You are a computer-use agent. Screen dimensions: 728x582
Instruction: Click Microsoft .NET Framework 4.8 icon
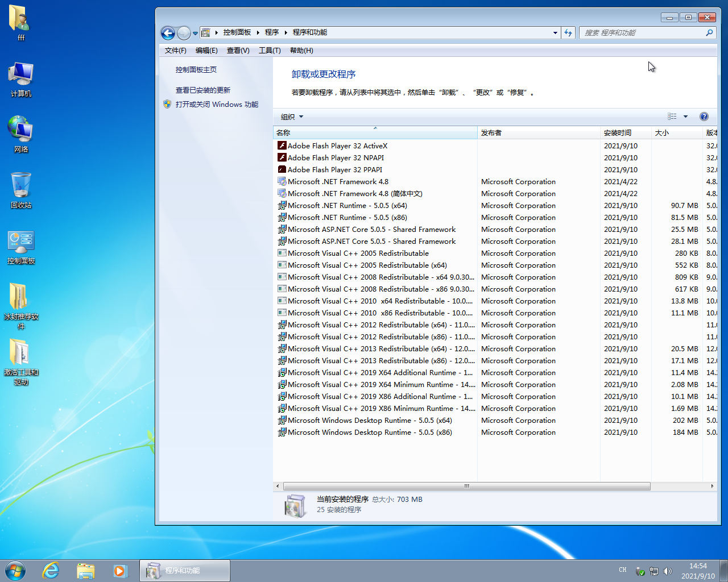tap(282, 181)
